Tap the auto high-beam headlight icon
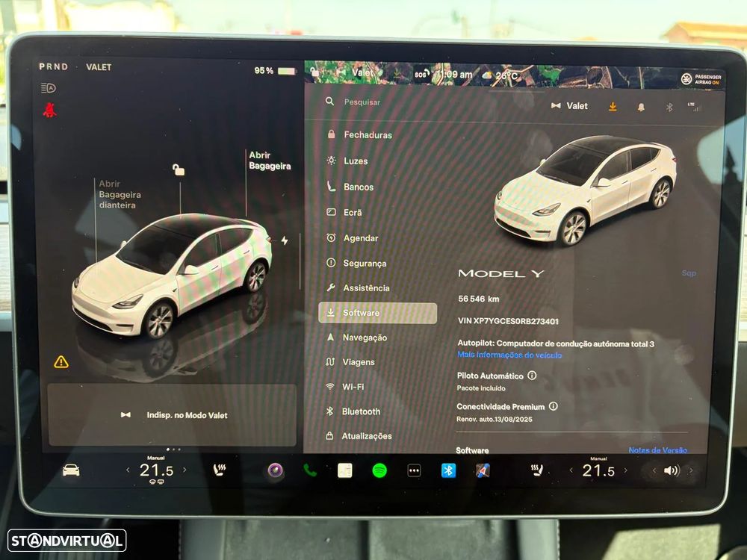This screenshot has height=560, width=747. coord(48,88)
